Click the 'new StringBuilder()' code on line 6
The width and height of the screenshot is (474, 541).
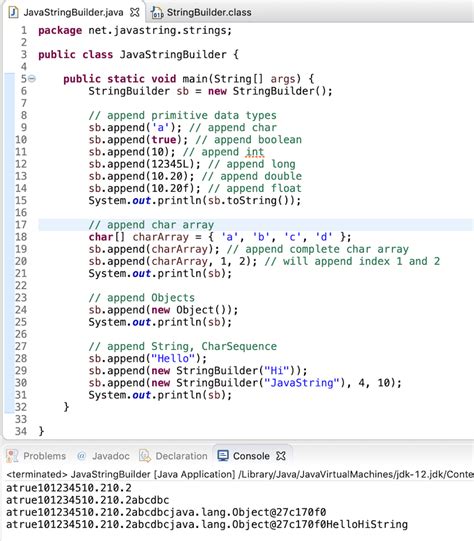click(x=270, y=91)
